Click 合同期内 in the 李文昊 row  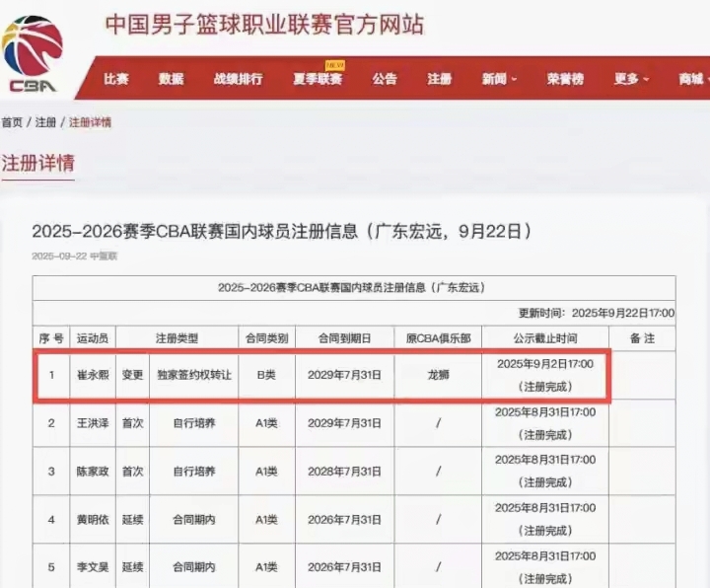(194, 567)
